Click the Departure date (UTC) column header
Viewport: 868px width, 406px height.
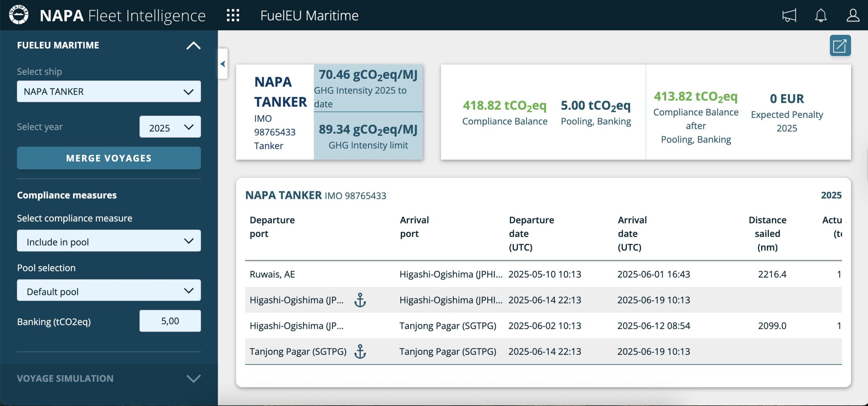(531, 234)
